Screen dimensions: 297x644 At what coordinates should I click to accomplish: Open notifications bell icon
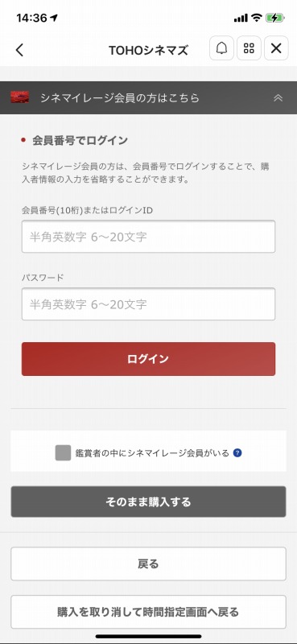[222, 48]
